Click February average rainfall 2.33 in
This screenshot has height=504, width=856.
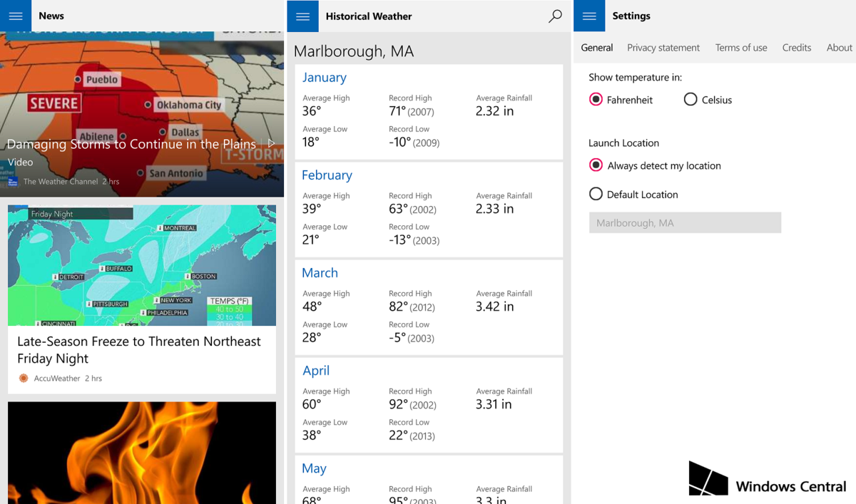point(494,209)
